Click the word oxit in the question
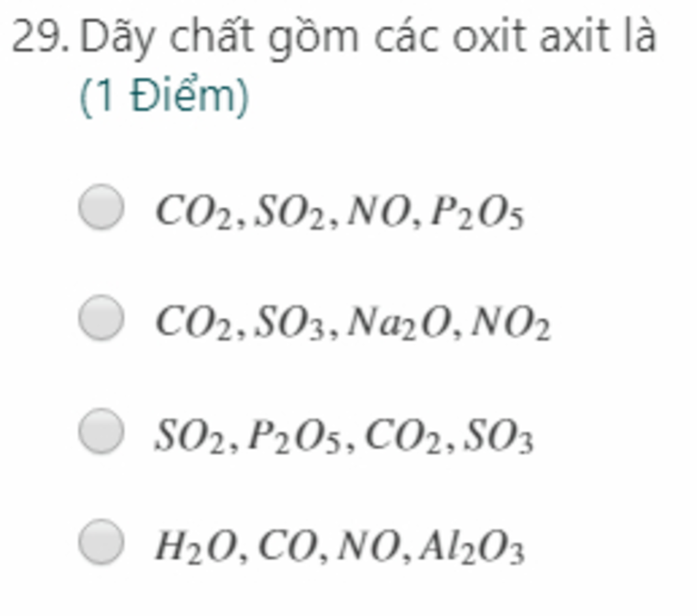 pyautogui.click(x=487, y=38)
